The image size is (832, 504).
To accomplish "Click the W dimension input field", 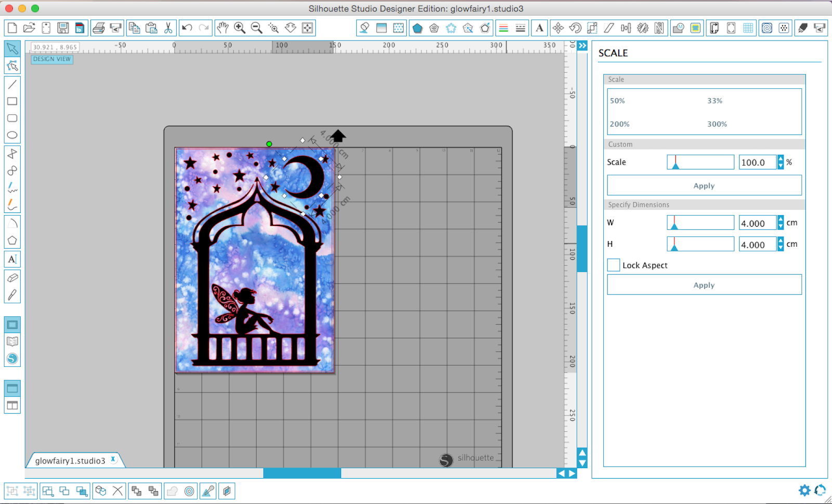I will (x=758, y=223).
